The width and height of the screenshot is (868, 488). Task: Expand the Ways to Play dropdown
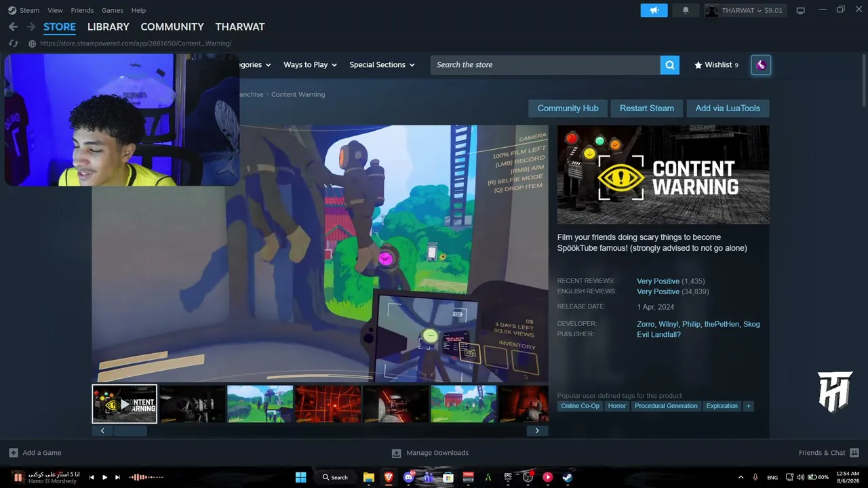[x=310, y=65]
